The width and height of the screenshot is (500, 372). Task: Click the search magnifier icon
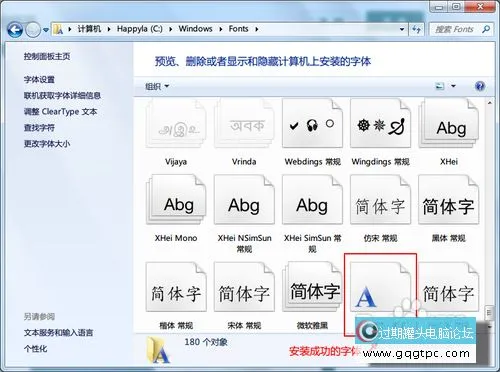(x=486, y=29)
